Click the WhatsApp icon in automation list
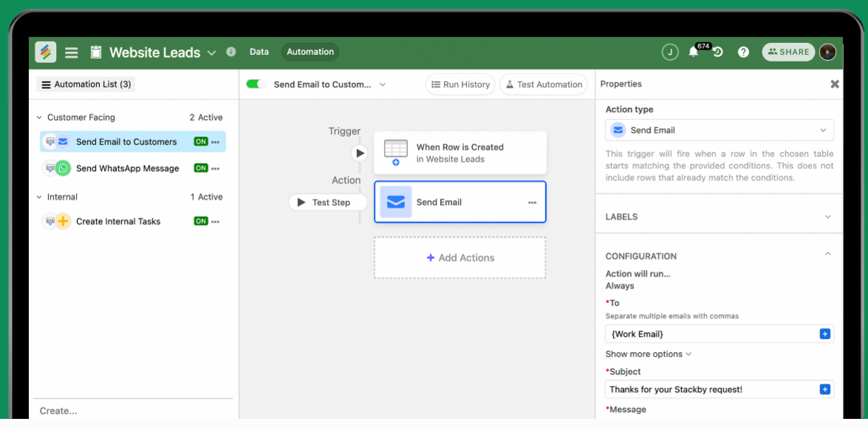 coord(64,168)
